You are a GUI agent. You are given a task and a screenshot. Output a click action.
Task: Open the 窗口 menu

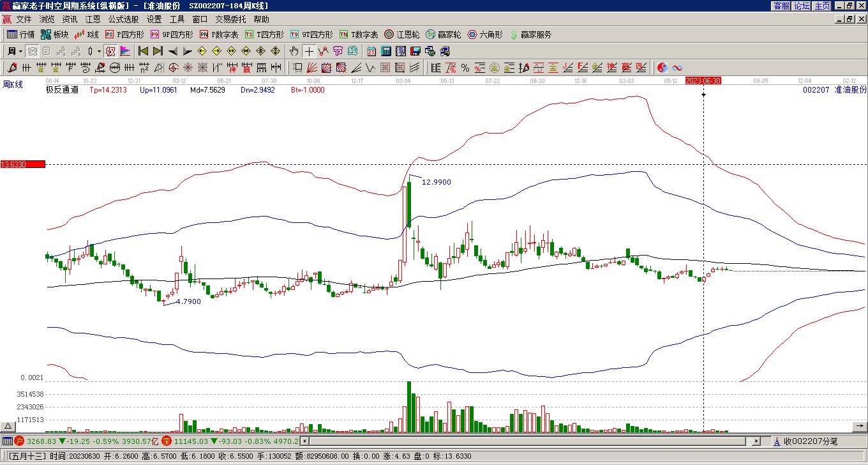pyautogui.click(x=200, y=20)
